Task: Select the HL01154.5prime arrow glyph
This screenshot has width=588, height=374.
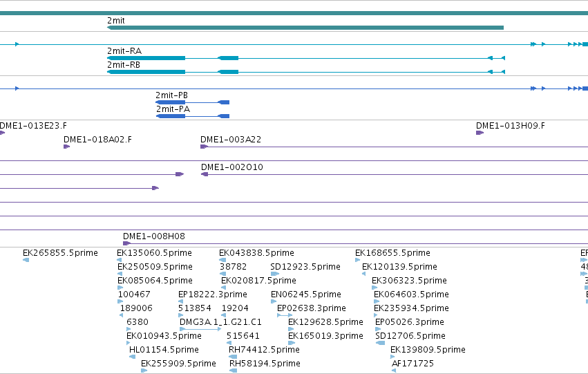Action: pos(132,357)
